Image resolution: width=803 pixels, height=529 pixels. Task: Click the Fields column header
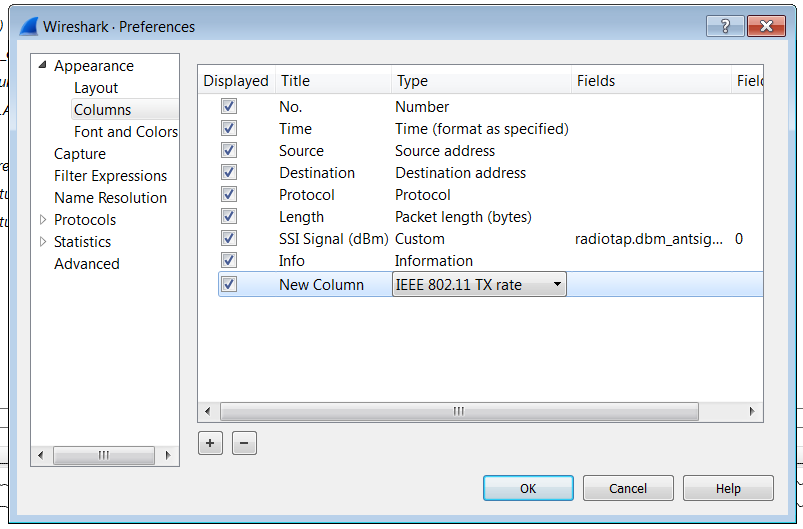[651, 81]
